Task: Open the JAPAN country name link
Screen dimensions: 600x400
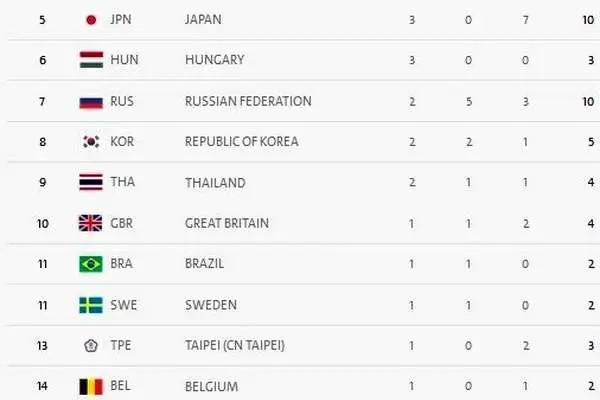Action: (203, 20)
